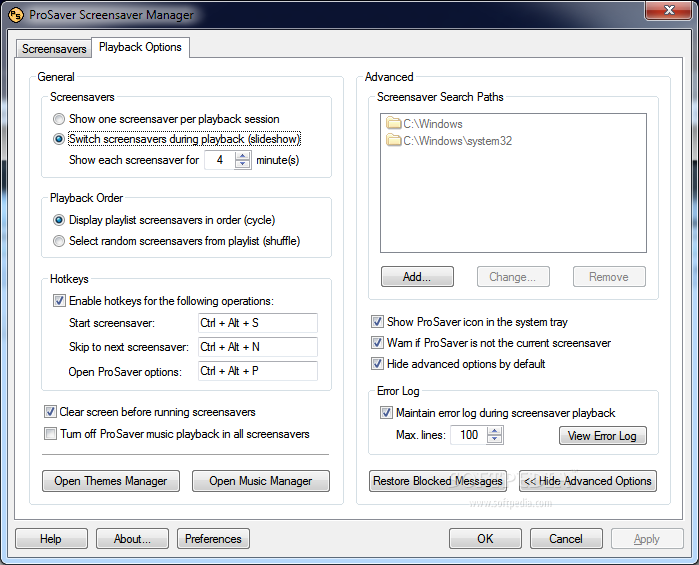Confirm settings with OK
This screenshot has width=699, height=565.
485,539
